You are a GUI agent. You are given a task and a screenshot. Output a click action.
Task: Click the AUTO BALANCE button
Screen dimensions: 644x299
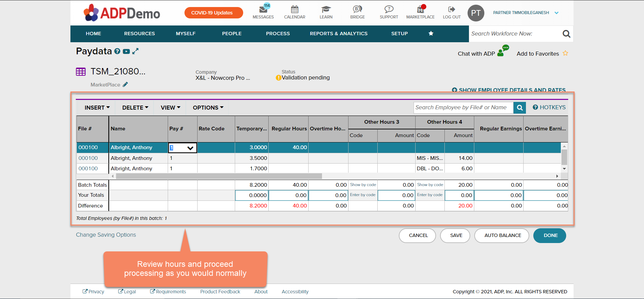coord(502,235)
